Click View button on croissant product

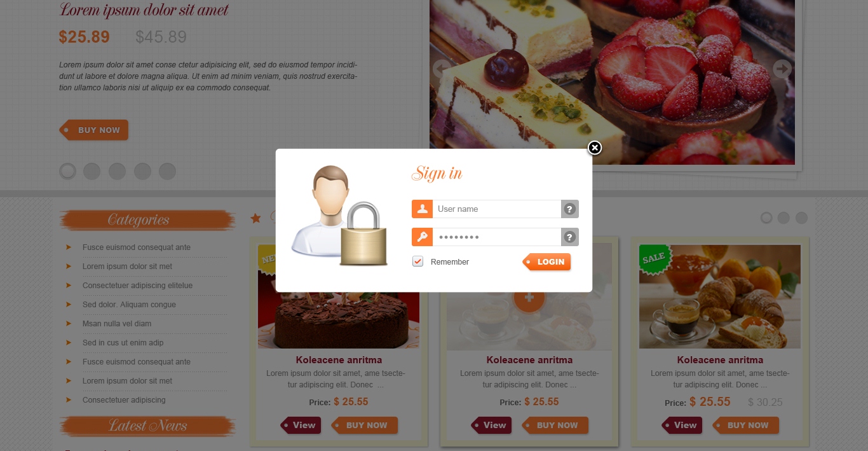682,425
